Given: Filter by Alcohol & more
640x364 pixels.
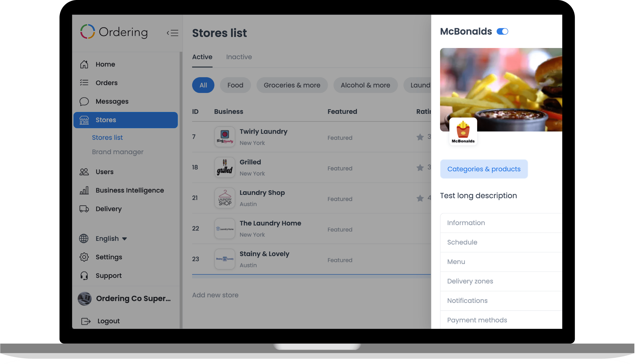Looking at the screenshot, I should (365, 85).
